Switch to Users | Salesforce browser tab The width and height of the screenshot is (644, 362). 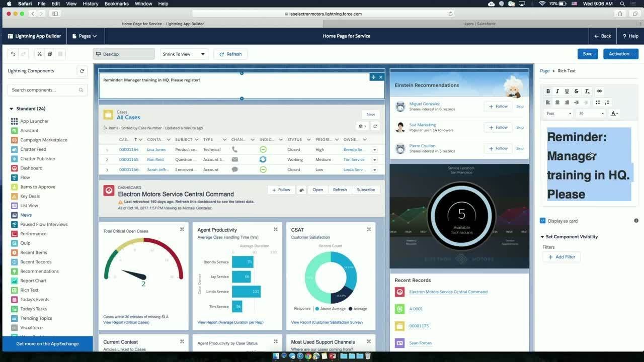(x=479, y=24)
